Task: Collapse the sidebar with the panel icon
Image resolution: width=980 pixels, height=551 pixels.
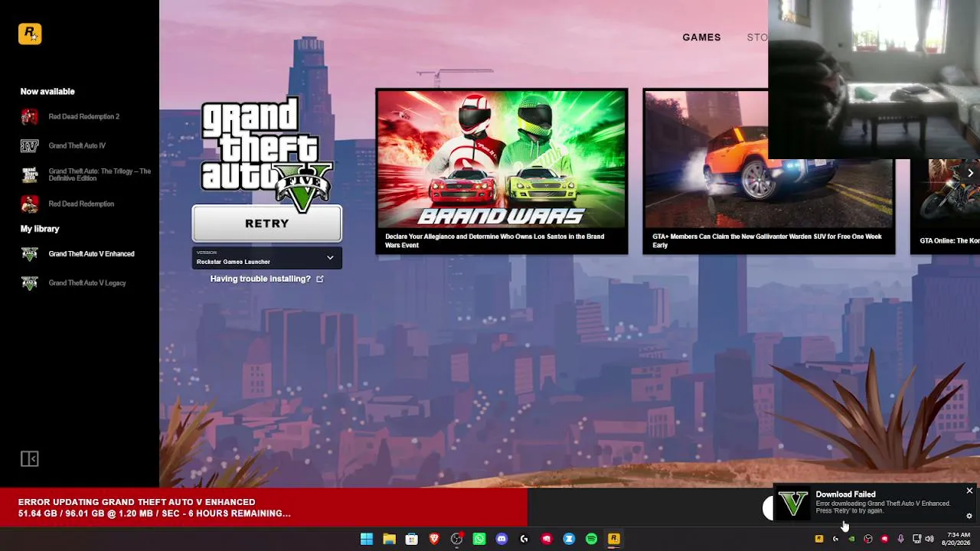Action: (x=29, y=458)
